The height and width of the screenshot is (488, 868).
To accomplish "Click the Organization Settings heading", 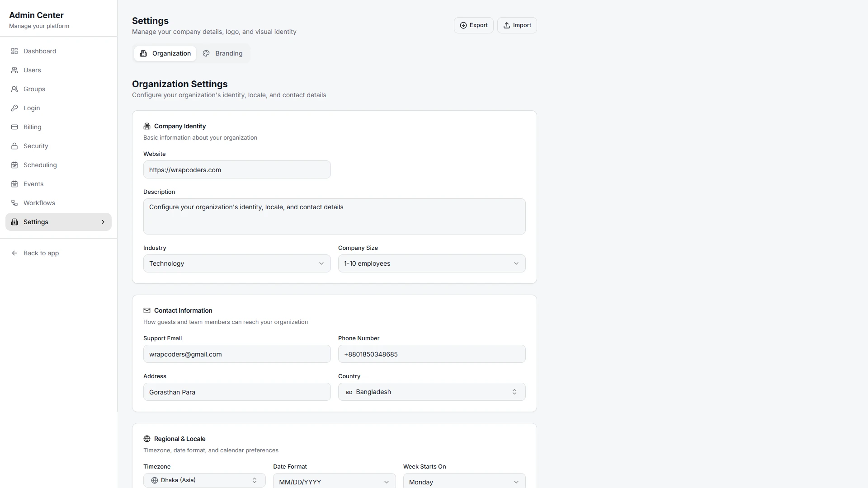I will tap(179, 84).
